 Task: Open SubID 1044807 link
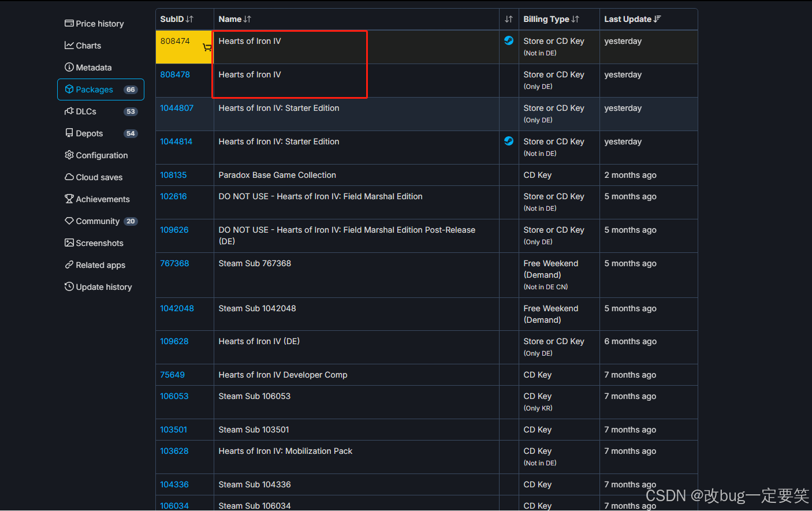(177, 108)
